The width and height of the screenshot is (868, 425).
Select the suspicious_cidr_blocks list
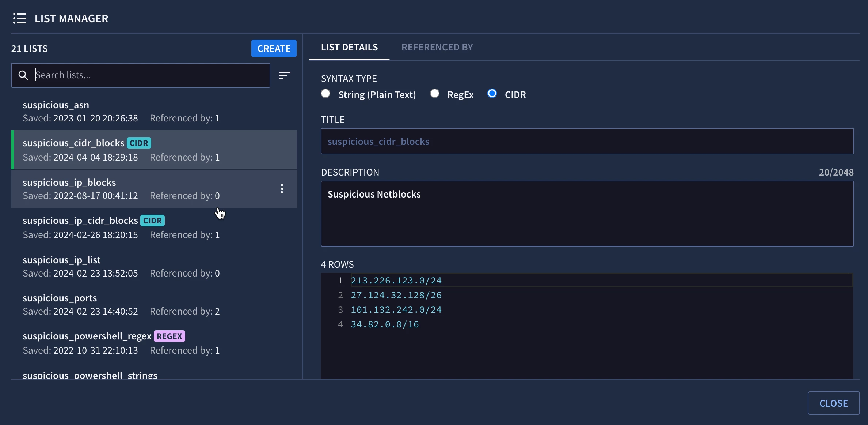point(154,150)
